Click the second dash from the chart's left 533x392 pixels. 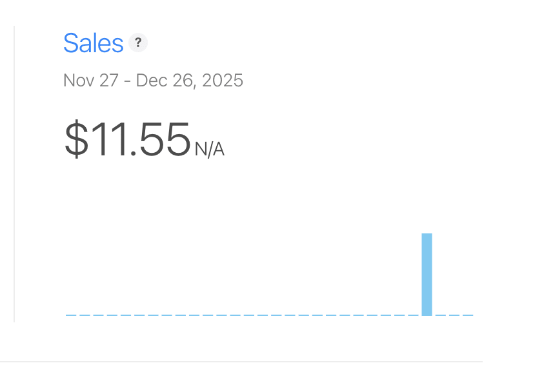point(84,315)
